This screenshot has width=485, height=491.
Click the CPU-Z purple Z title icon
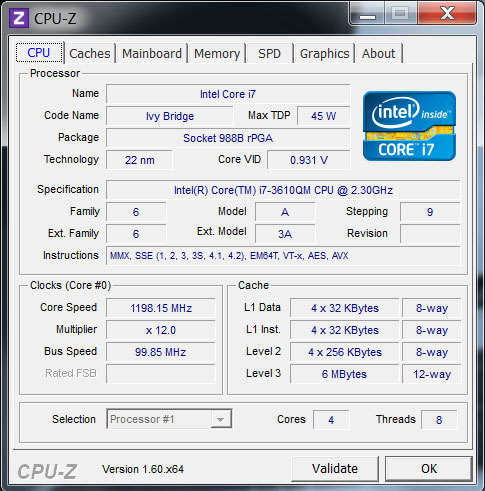[19, 18]
